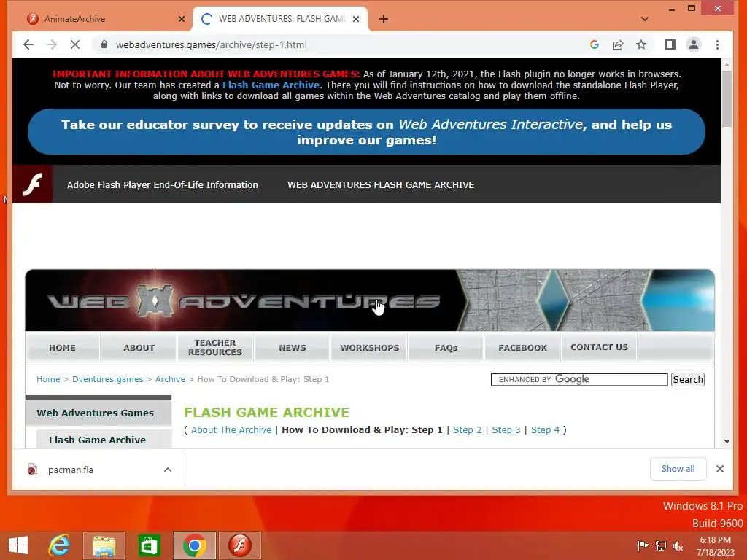The image size is (747, 560).
Task: Click the network tray icon
Action: click(x=661, y=545)
